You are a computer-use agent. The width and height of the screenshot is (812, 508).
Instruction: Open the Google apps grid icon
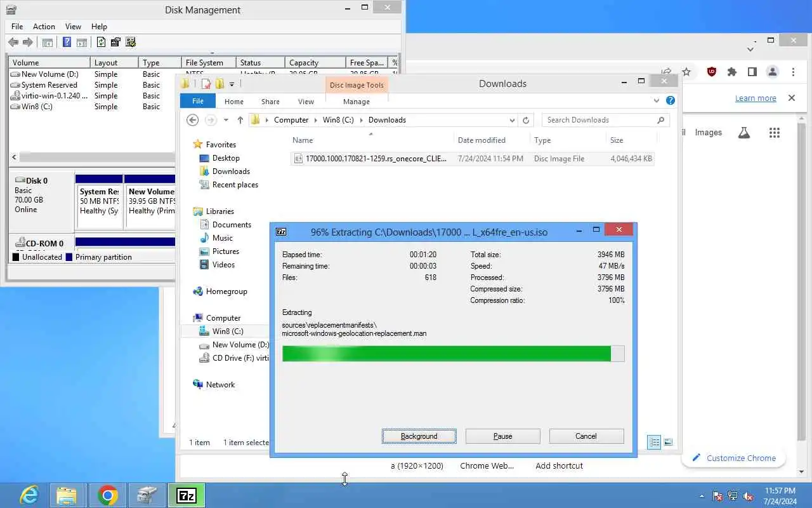click(x=775, y=133)
